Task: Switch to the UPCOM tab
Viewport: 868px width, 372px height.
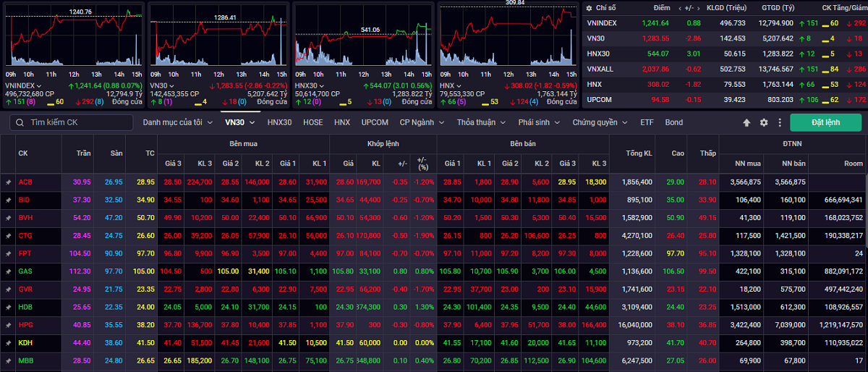Action: pos(375,123)
